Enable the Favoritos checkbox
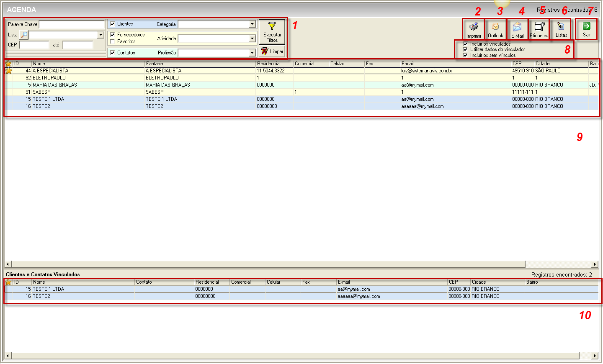Viewport: 603px width, 364px height. point(112,41)
